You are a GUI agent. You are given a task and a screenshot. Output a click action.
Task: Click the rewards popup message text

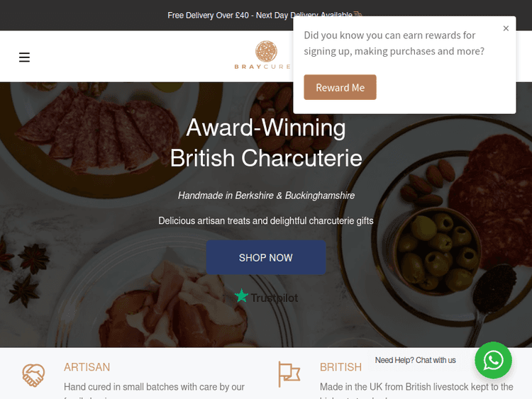click(394, 43)
